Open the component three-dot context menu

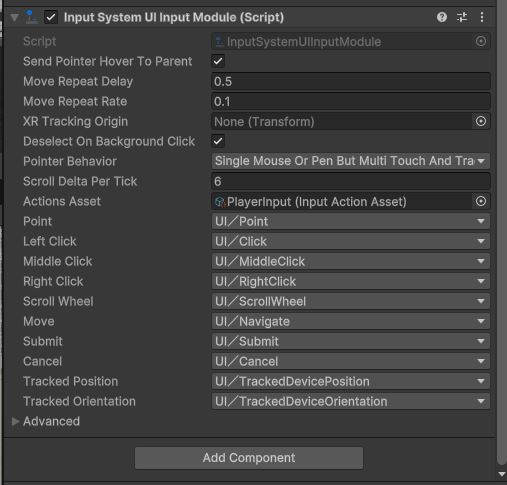pyautogui.click(x=482, y=17)
